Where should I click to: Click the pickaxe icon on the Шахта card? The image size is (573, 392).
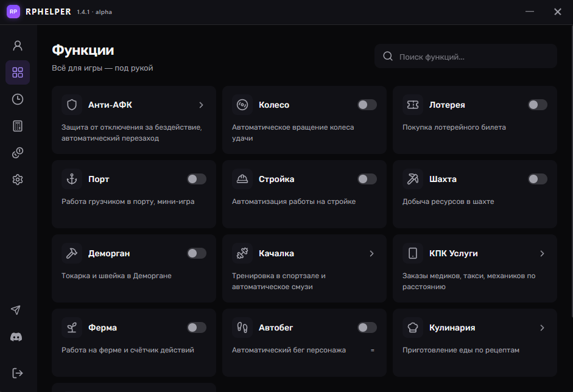tap(413, 179)
